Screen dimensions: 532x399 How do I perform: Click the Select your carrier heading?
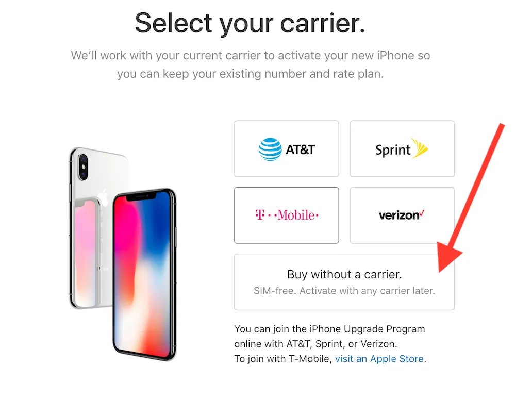(250, 23)
